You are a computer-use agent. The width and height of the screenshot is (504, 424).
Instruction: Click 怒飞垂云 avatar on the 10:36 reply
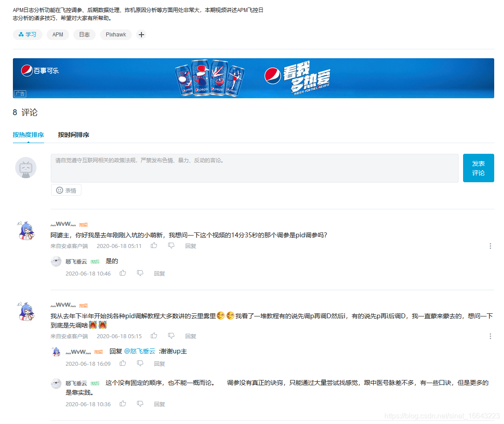(56, 383)
